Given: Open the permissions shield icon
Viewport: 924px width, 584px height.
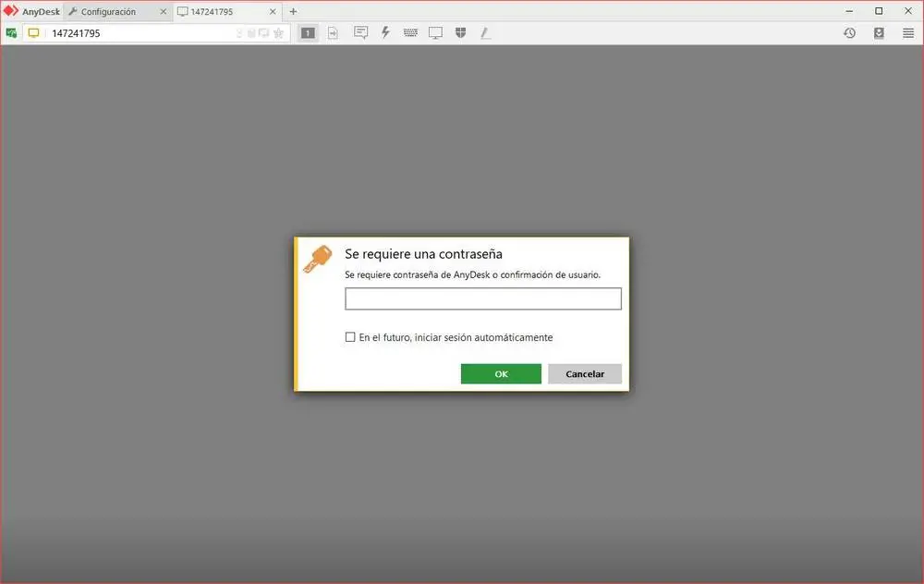Looking at the screenshot, I should coord(461,32).
